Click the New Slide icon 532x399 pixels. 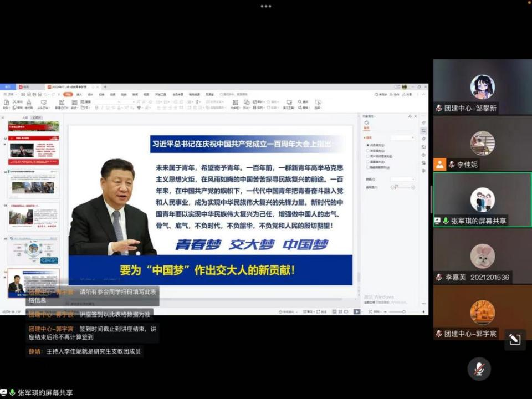(61, 104)
